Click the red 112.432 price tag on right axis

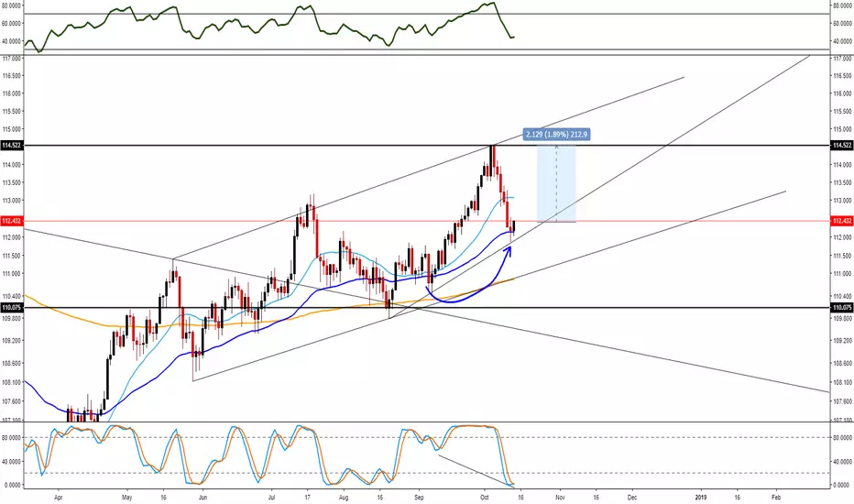pos(842,221)
